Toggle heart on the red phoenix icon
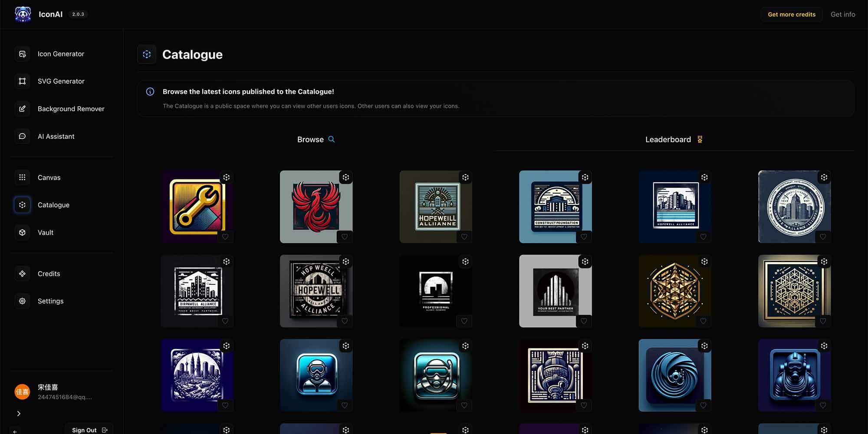Screen dimensions: 868x434 click(345, 237)
